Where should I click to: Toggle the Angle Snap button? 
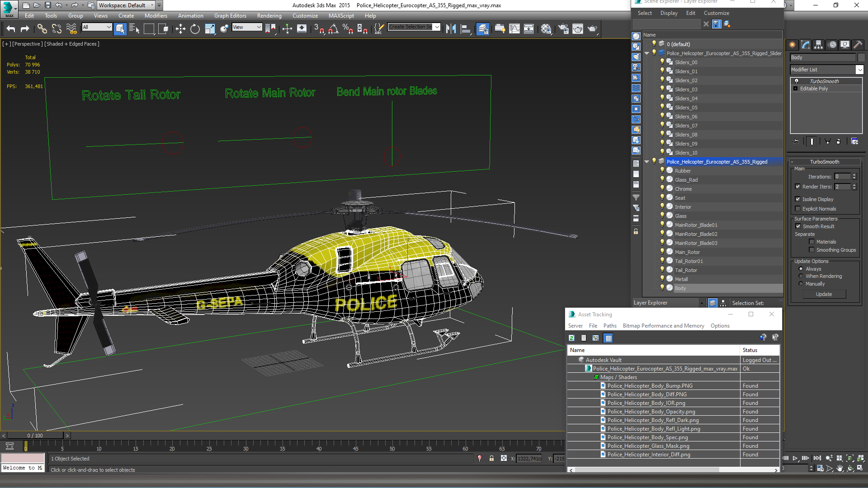click(x=334, y=29)
